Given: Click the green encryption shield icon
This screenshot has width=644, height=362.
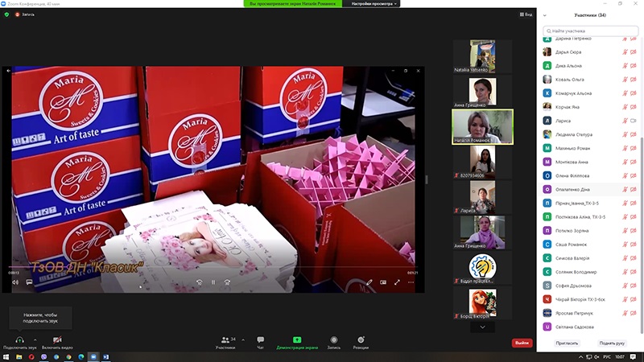Looking at the screenshot, I should click(x=6, y=14).
